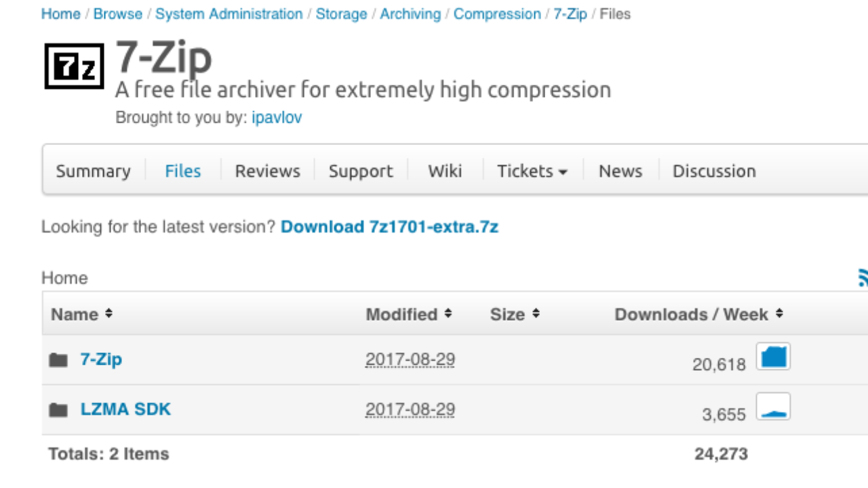Download 7z1701-extra.7z latest version
The width and height of the screenshot is (868, 488).
(x=389, y=227)
